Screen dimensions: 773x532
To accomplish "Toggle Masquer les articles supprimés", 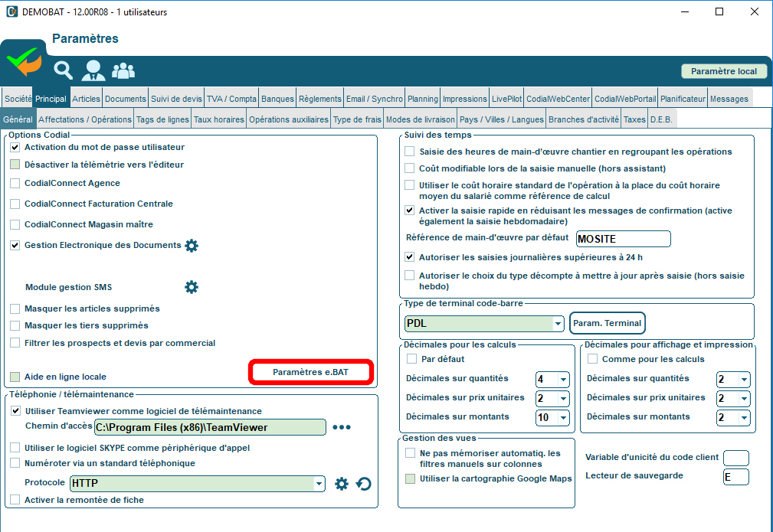I will pos(15,308).
